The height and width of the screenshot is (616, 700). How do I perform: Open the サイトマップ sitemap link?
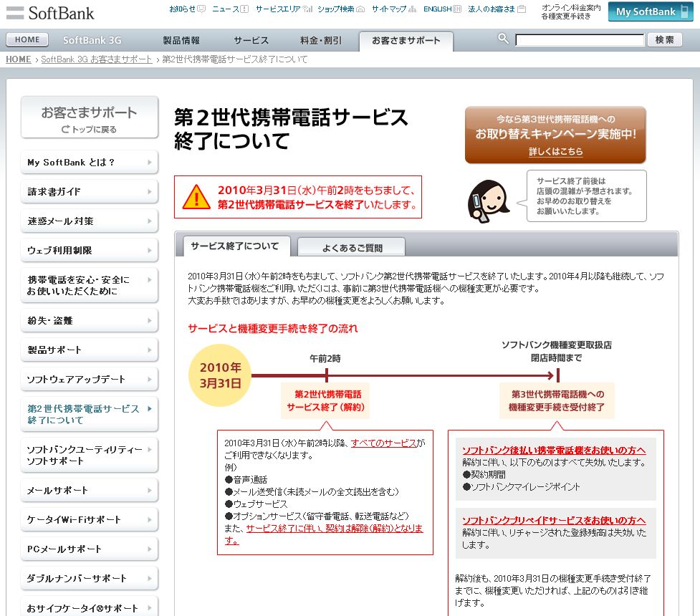click(x=394, y=9)
